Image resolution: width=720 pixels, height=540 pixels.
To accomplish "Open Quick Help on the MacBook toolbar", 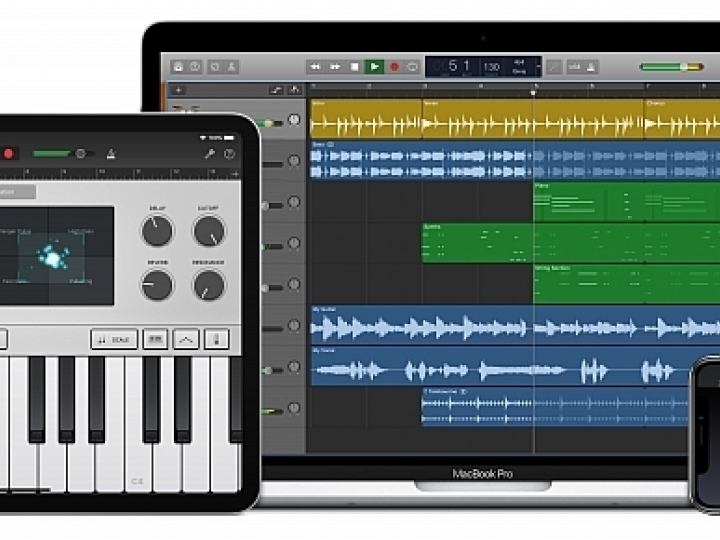I will 196,67.
